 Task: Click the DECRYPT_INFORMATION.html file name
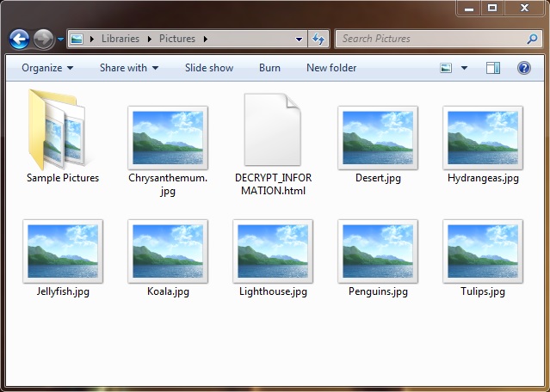pos(273,184)
